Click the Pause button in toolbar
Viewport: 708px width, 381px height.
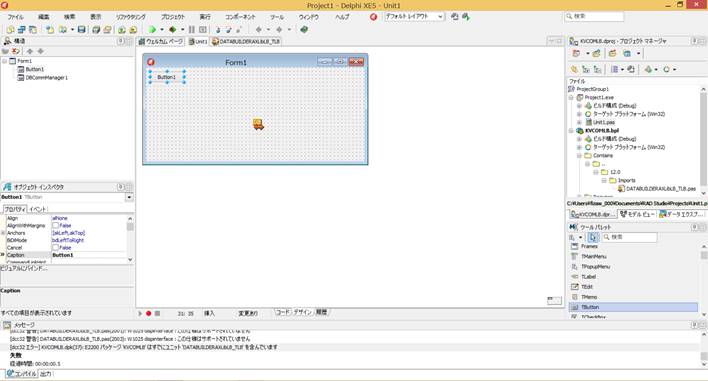(192, 30)
